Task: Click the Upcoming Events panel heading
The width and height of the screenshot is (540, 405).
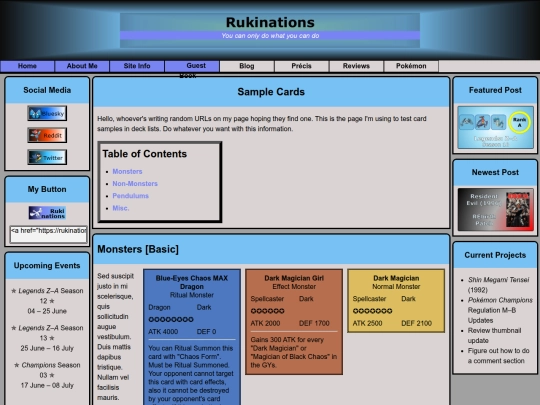Action: 47,266
